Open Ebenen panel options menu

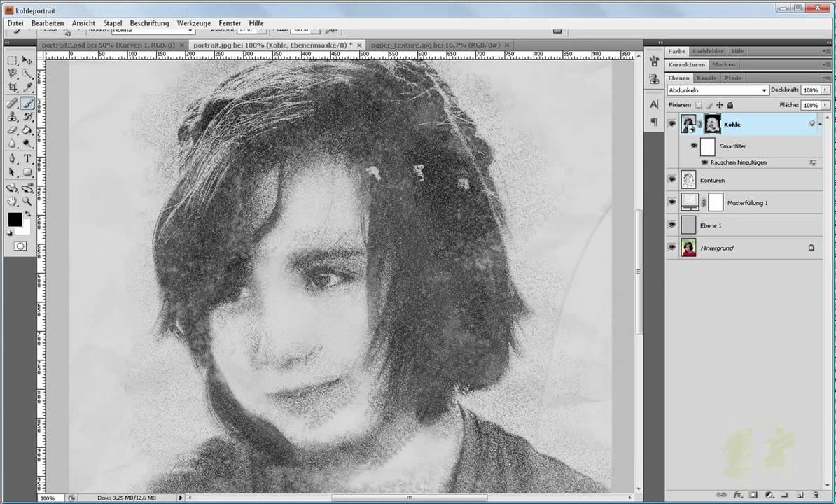point(826,78)
